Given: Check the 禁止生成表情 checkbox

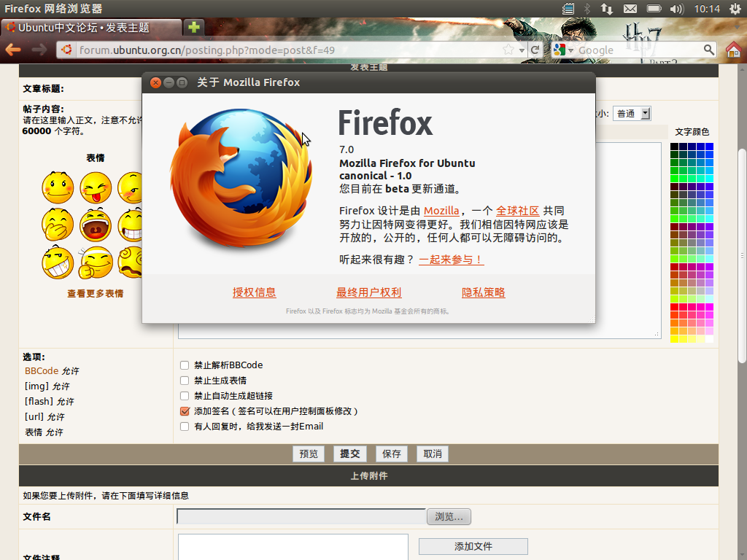Looking at the screenshot, I should point(185,381).
